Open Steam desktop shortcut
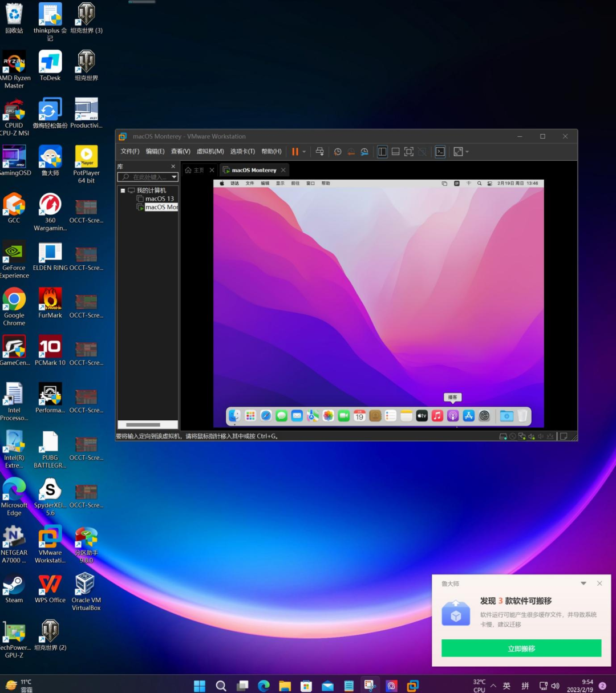Screen dimensions: 616x693 pyautogui.click(x=14, y=589)
